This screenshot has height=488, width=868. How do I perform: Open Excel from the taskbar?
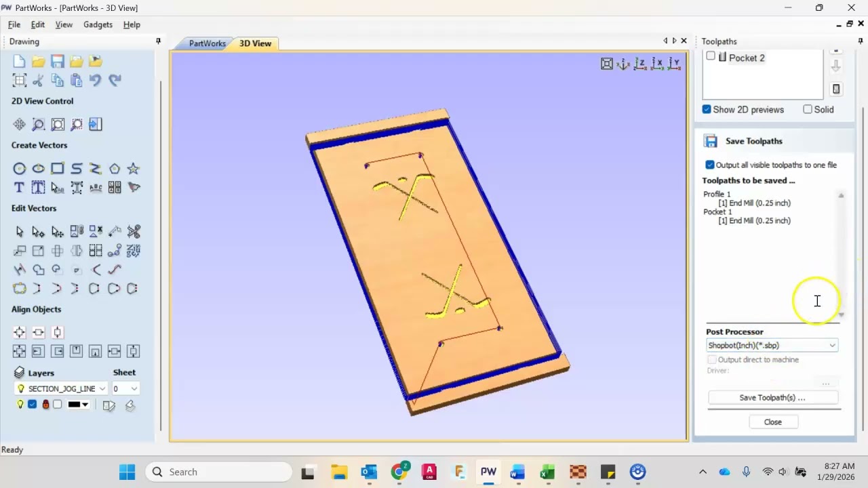coord(547,472)
